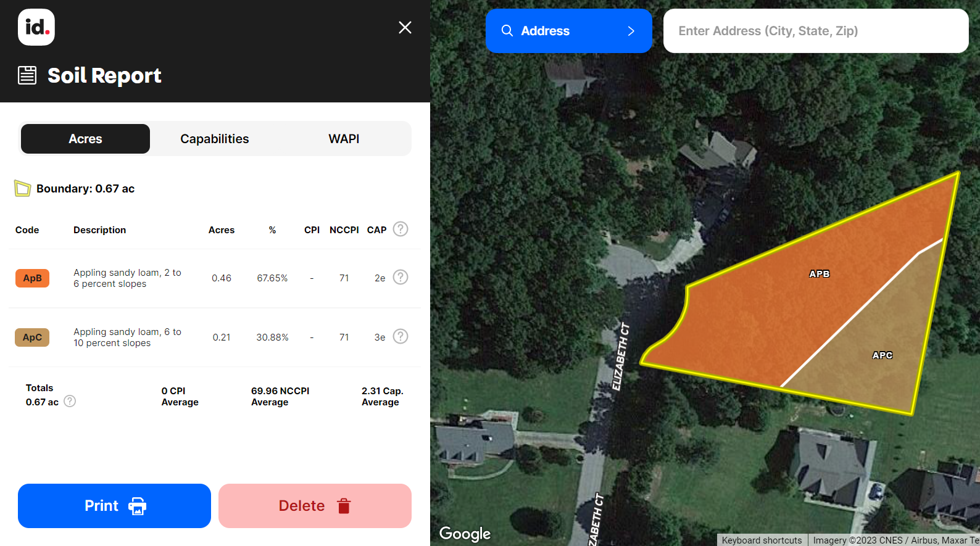The width and height of the screenshot is (980, 546).
Task: Print the soil report
Action: [114, 506]
